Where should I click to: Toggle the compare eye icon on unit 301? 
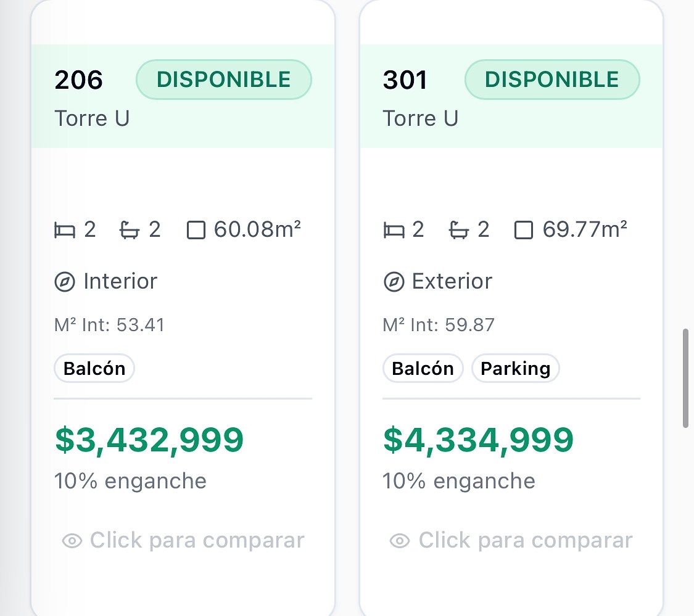click(400, 541)
